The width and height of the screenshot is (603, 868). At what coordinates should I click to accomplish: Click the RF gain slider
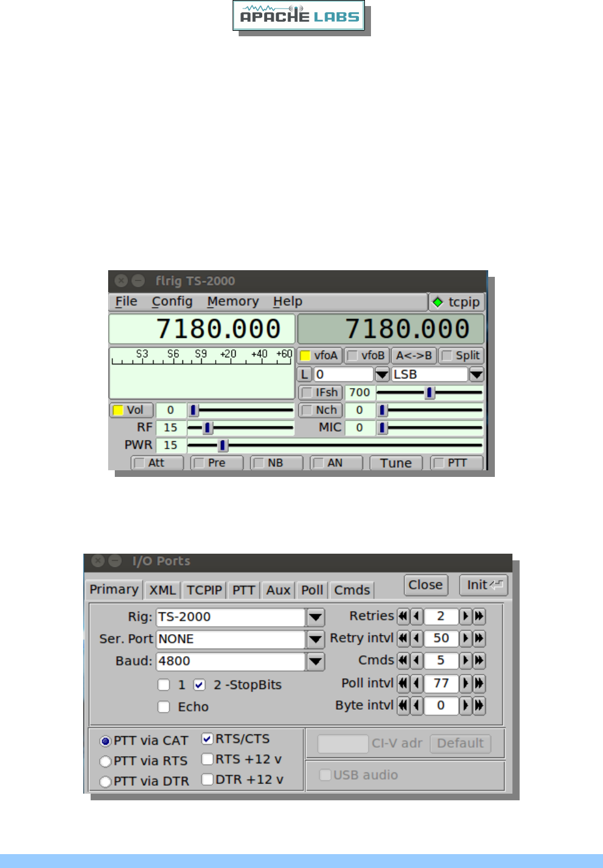point(240,428)
